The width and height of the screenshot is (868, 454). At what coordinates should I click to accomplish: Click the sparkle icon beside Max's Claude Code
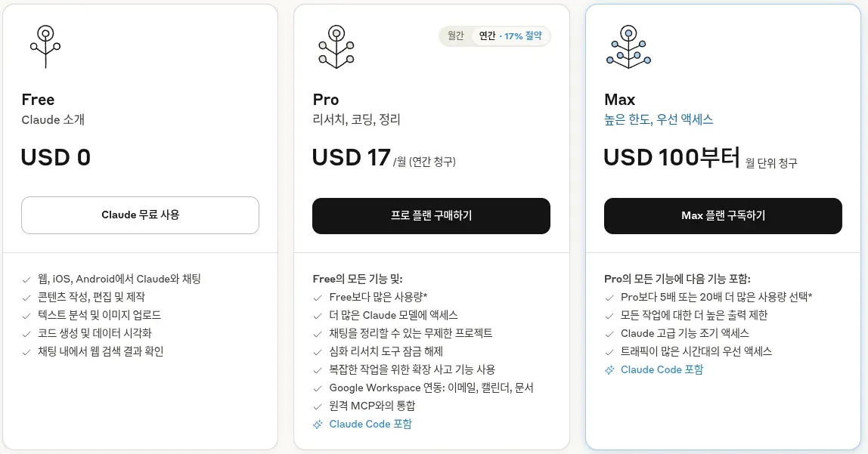[609, 370]
